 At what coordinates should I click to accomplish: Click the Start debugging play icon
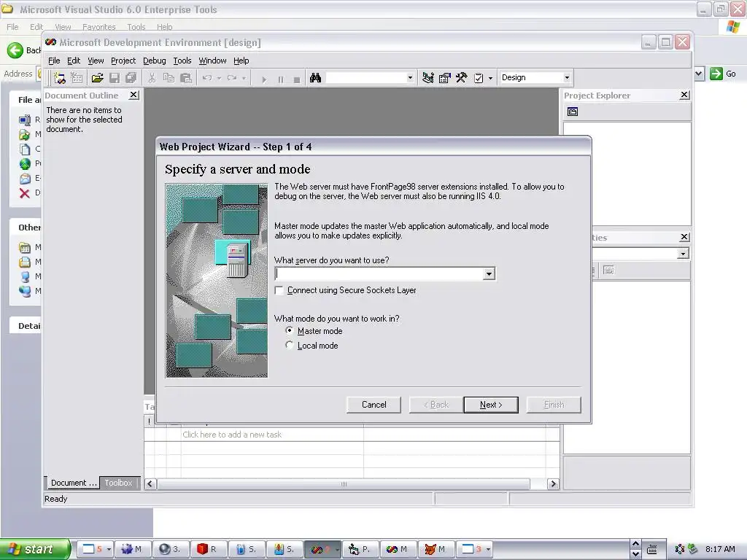(264, 79)
